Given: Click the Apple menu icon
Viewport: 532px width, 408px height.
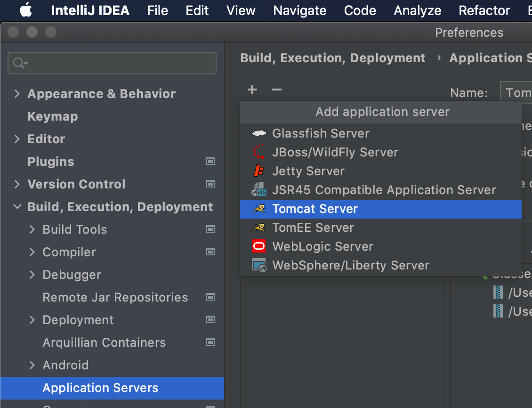Looking at the screenshot, I should click(26, 10).
